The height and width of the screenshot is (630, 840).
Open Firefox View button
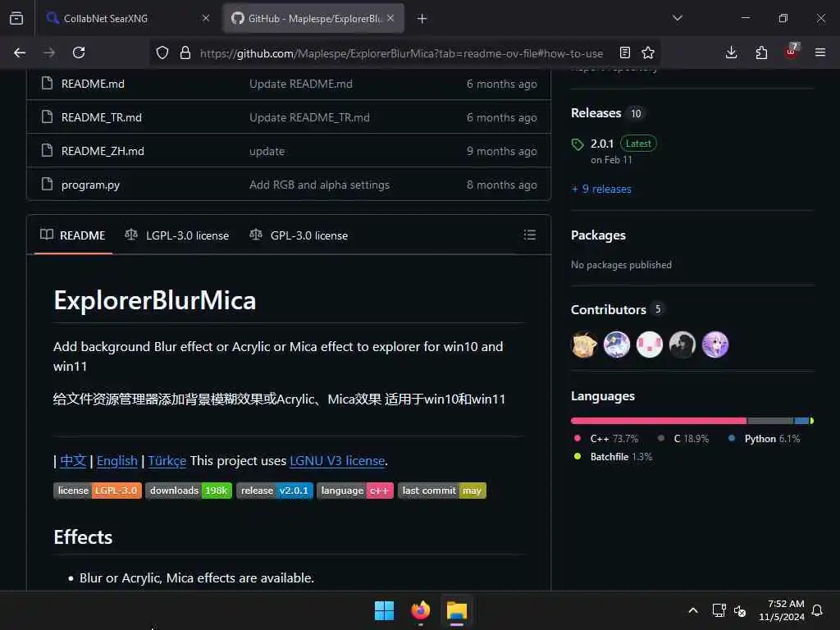click(16, 18)
